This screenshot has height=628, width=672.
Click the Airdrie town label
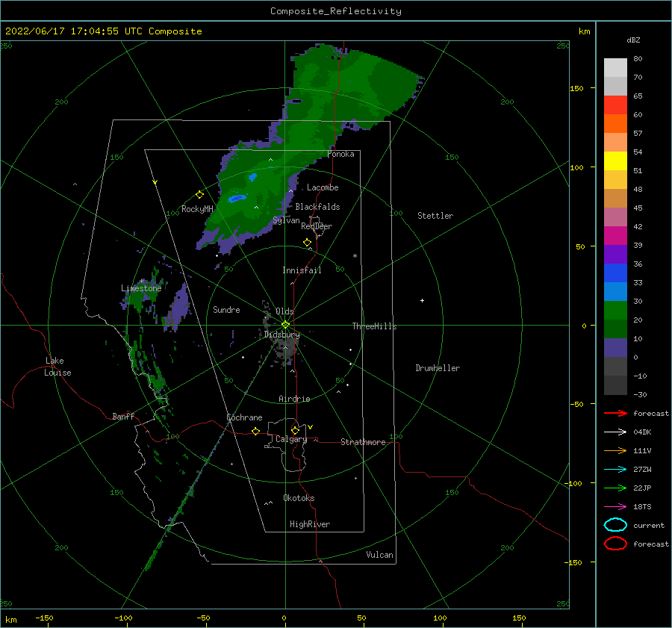tap(294, 399)
